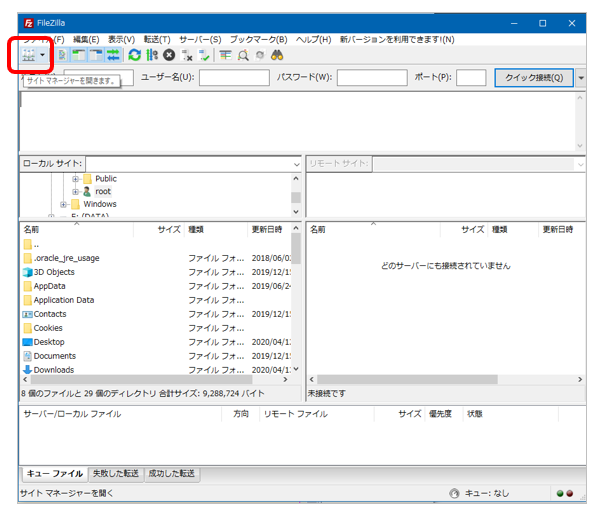The width and height of the screenshot is (600, 514).
Task: Open the ローカル サイト path dropdown
Action: click(x=297, y=165)
